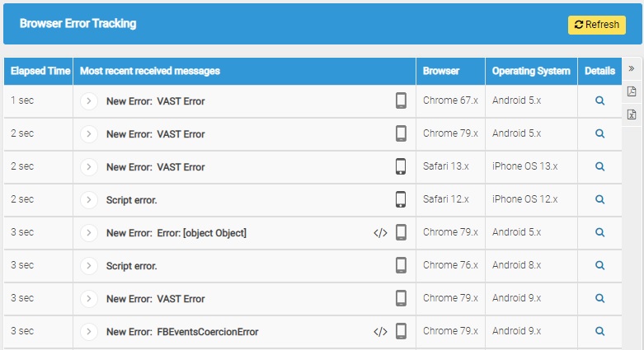Expand the FBEventsCoercionError row chevron

coord(89,332)
